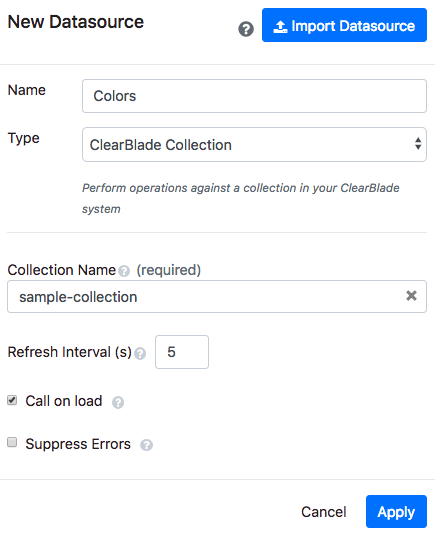Click the up-down arrows of the Type selector
The width and height of the screenshot is (435, 536).
coord(418,144)
